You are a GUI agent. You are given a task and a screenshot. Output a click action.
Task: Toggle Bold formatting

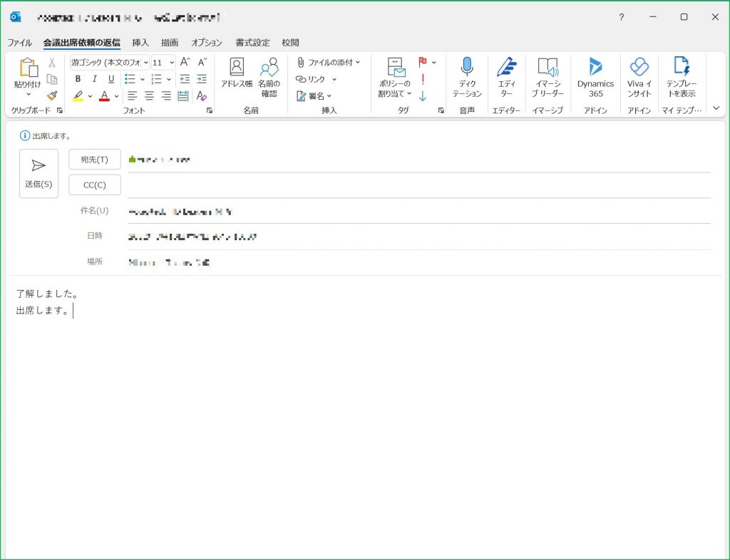[x=78, y=79]
